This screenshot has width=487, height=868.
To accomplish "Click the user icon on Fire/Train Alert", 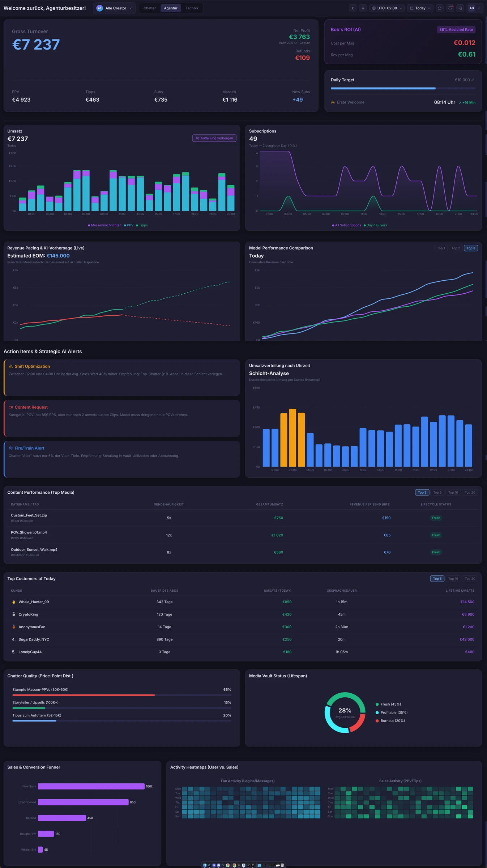I will (x=10, y=448).
